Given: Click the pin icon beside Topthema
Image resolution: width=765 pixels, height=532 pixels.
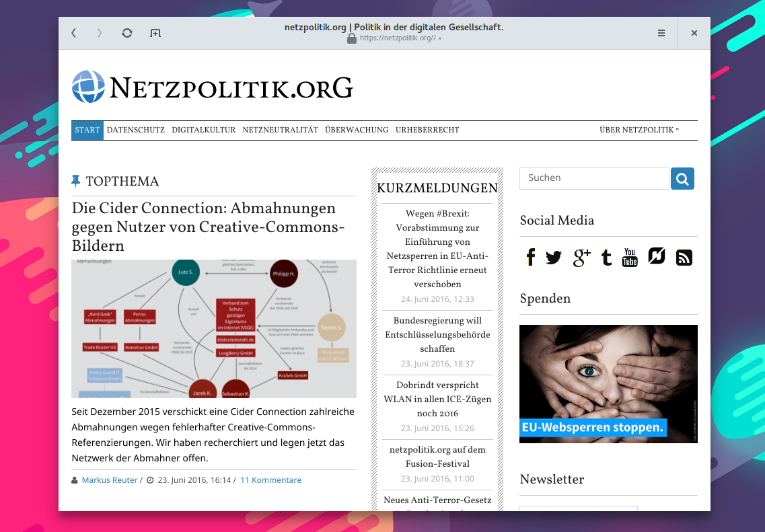Looking at the screenshot, I should [75, 181].
